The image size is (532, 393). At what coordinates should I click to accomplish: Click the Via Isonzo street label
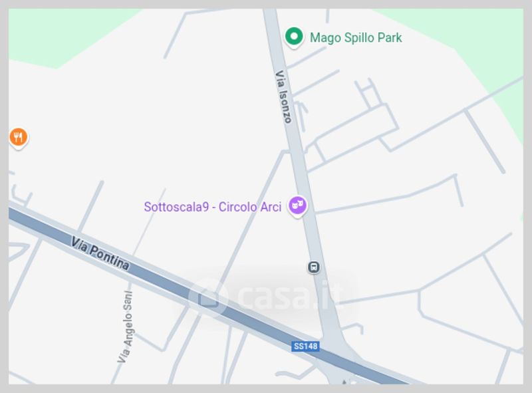283,96
